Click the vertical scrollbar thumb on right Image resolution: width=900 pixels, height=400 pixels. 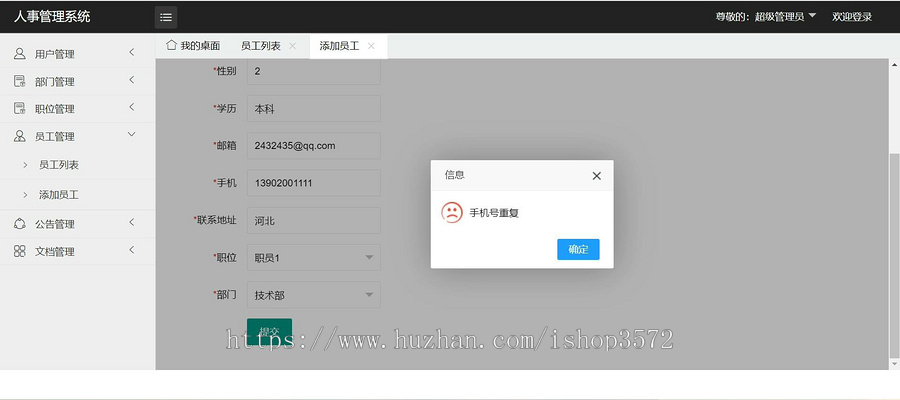[894, 255]
